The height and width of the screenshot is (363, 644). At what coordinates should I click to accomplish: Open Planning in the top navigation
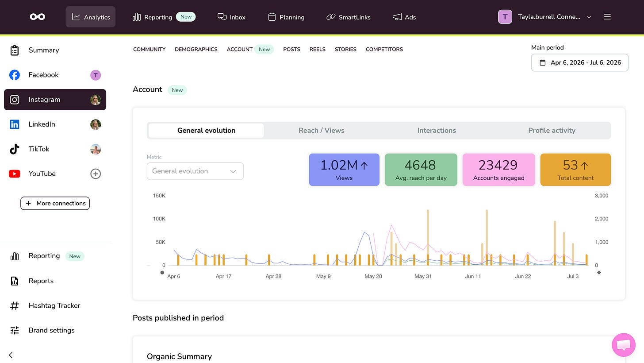(x=287, y=17)
